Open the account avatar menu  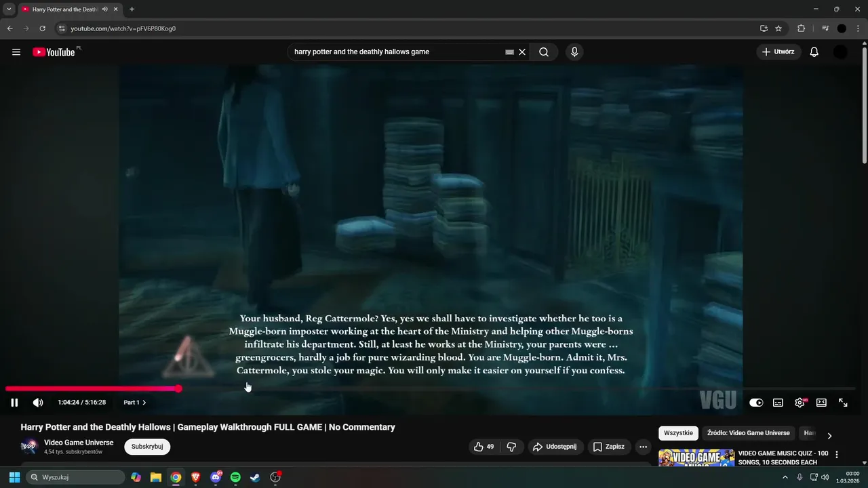tap(840, 52)
